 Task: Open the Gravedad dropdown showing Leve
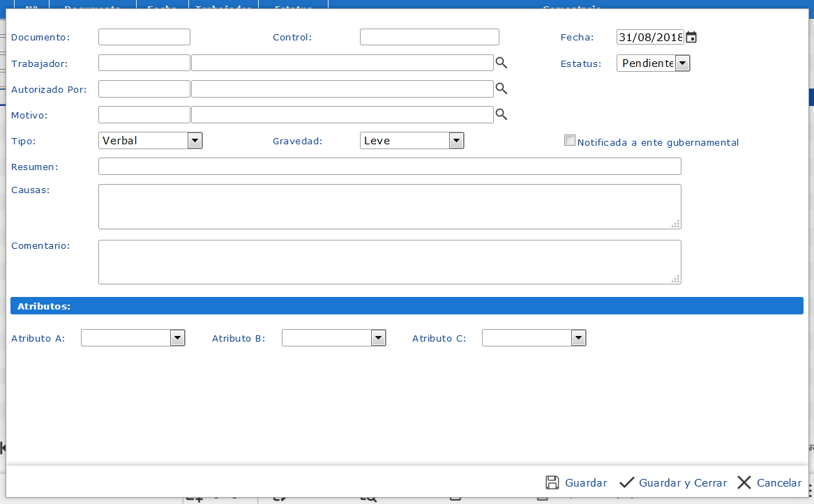pyautogui.click(x=412, y=141)
